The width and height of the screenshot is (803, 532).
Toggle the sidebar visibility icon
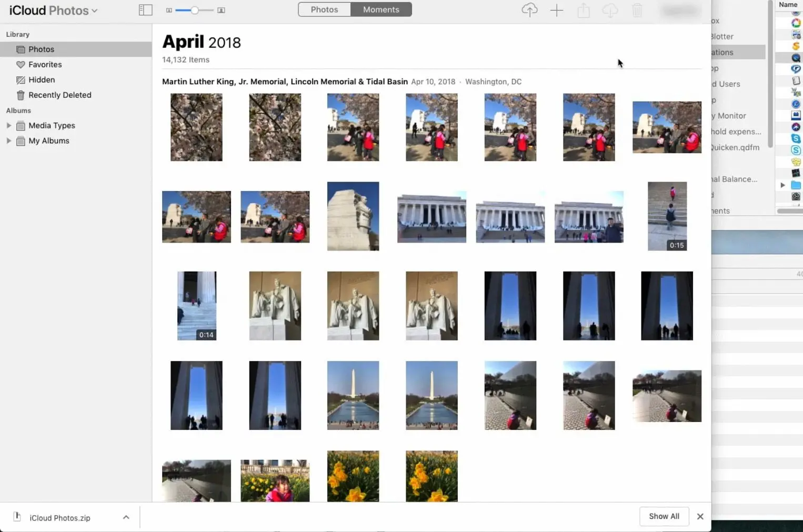pyautogui.click(x=145, y=9)
